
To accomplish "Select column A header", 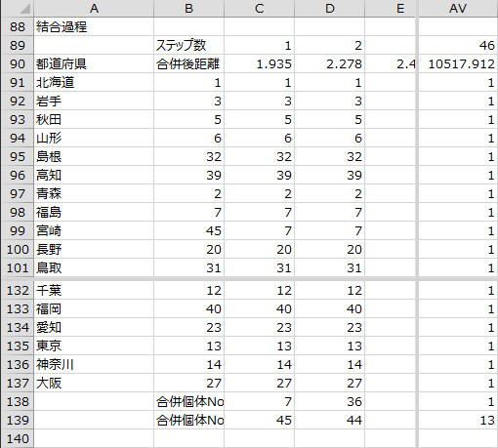I will [x=94, y=8].
